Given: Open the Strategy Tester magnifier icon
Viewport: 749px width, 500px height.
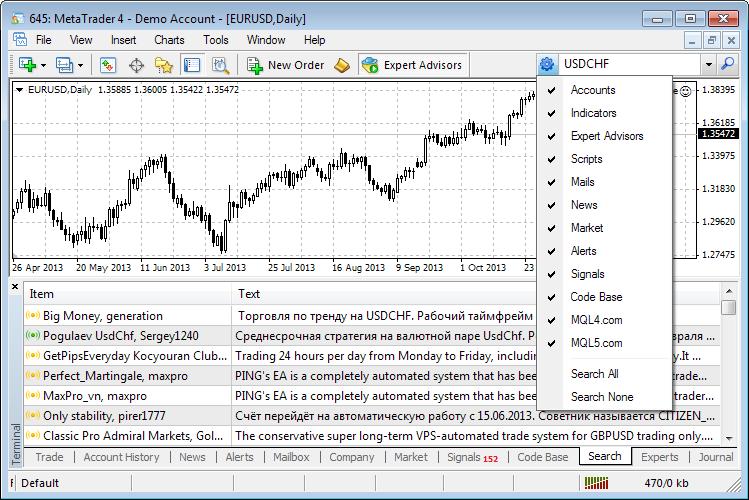Looking at the screenshot, I should coord(220,64).
